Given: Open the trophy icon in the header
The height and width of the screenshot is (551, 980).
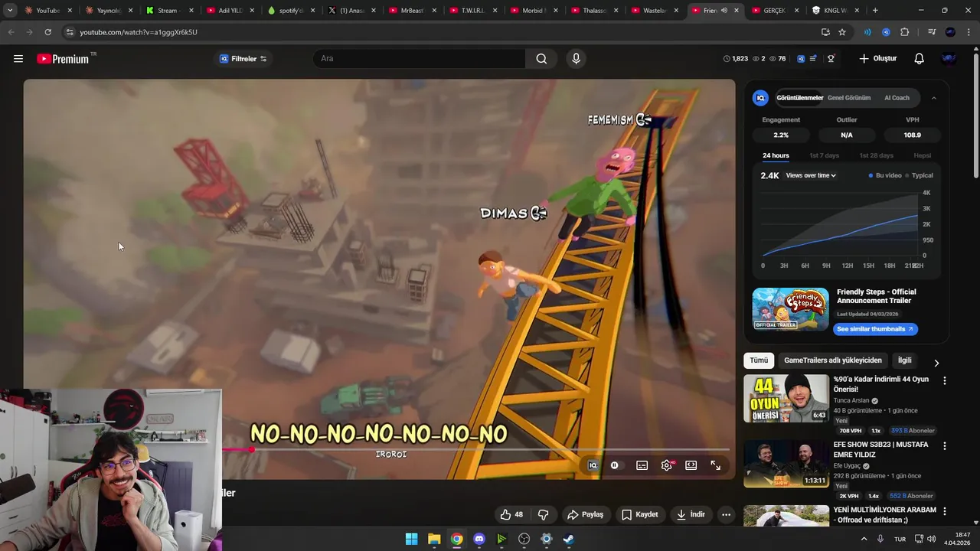Looking at the screenshot, I should pyautogui.click(x=831, y=59).
